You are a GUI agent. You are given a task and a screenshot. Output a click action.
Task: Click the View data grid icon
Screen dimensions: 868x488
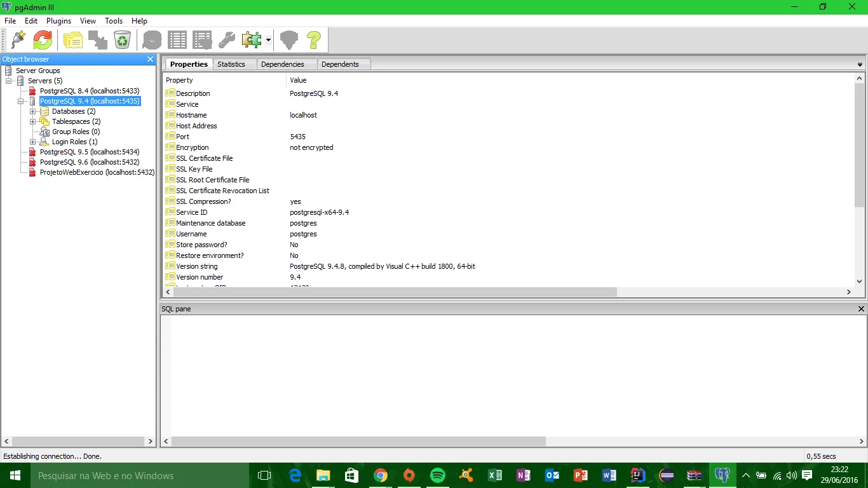tap(177, 41)
